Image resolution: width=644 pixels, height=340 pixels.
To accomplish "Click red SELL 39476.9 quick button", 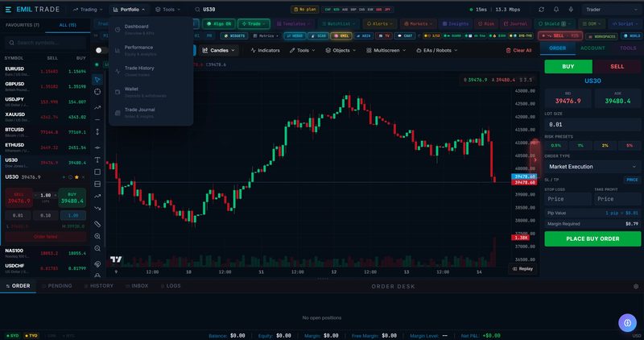I will 19,197.
